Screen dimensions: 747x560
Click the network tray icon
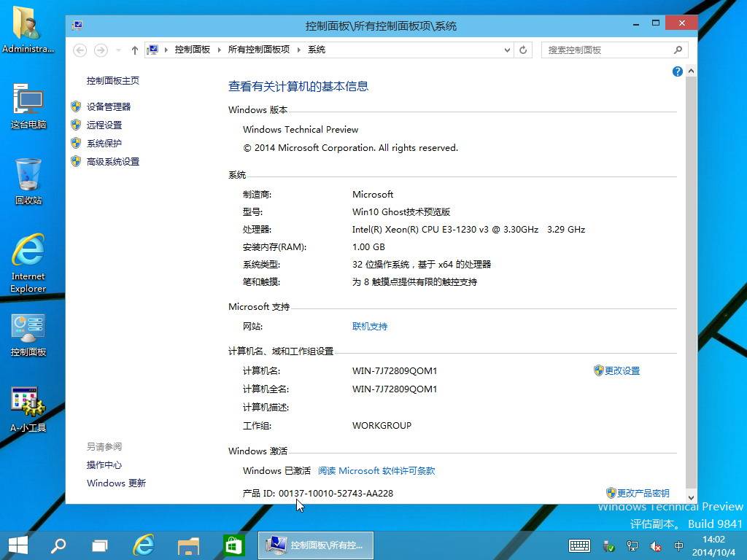pyautogui.click(x=632, y=546)
